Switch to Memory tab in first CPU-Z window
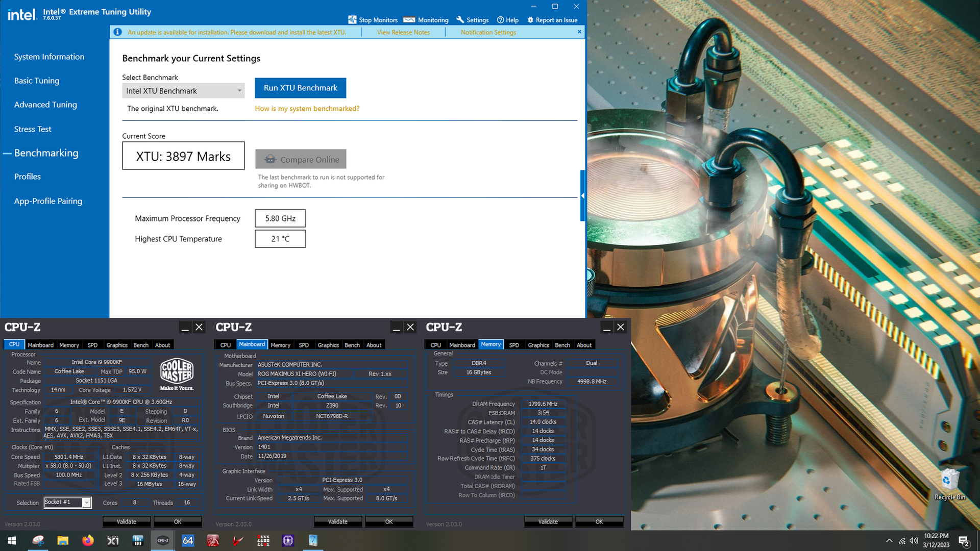 click(x=69, y=345)
